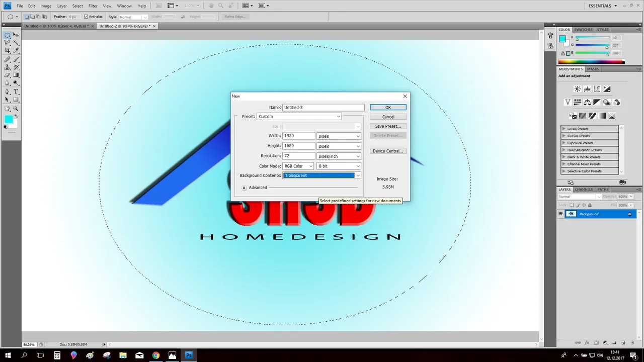Click the R color slider

click(x=593, y=38)
